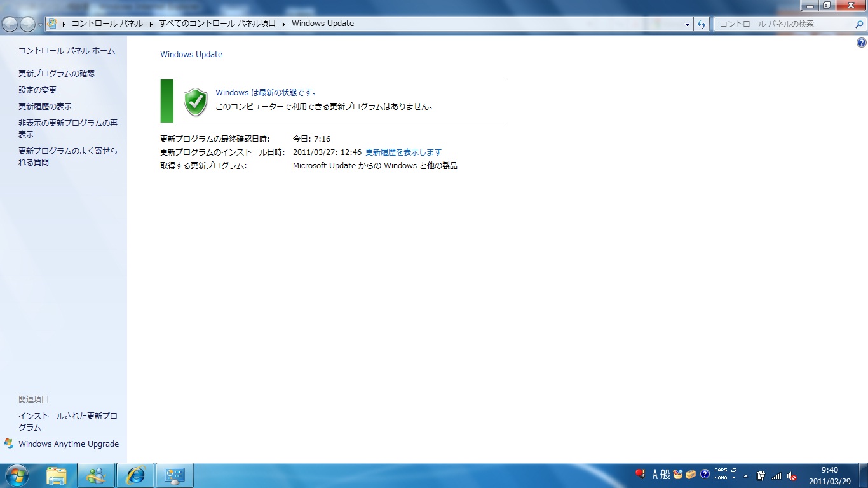
Task: Click the power plug battery tray icon
Action: 761,475
